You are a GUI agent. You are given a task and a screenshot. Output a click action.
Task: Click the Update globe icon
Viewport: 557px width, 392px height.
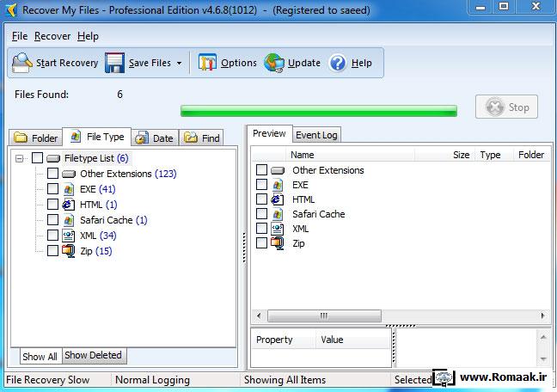[274, 63]
